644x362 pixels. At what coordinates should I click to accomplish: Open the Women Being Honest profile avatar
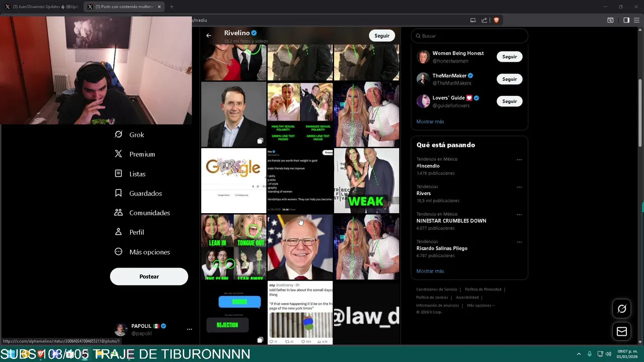click(x=423, y=57)
